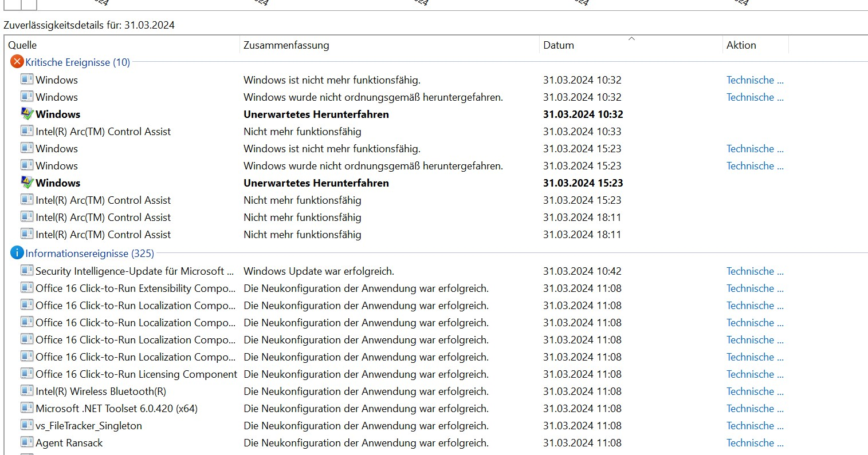Click icon of 15:23 Intel Arc Control Assist row
This screenshot has height=455, width=868.
point(27,199)
